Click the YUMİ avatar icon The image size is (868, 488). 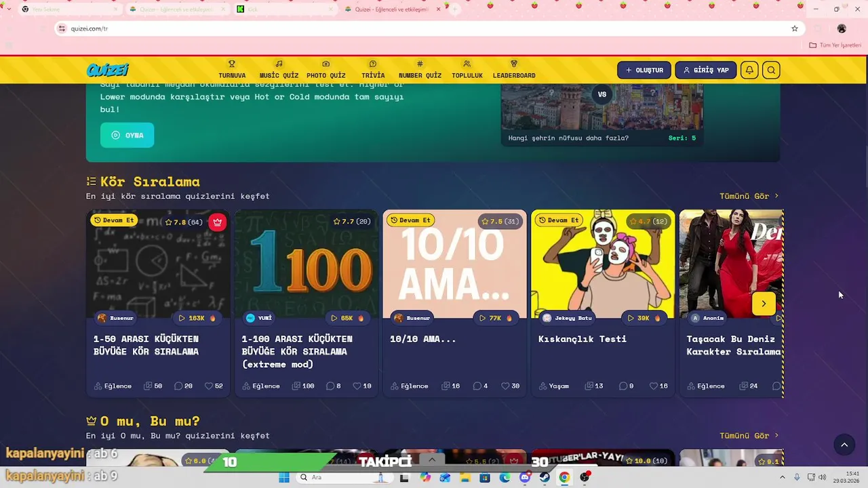[250, 318]
